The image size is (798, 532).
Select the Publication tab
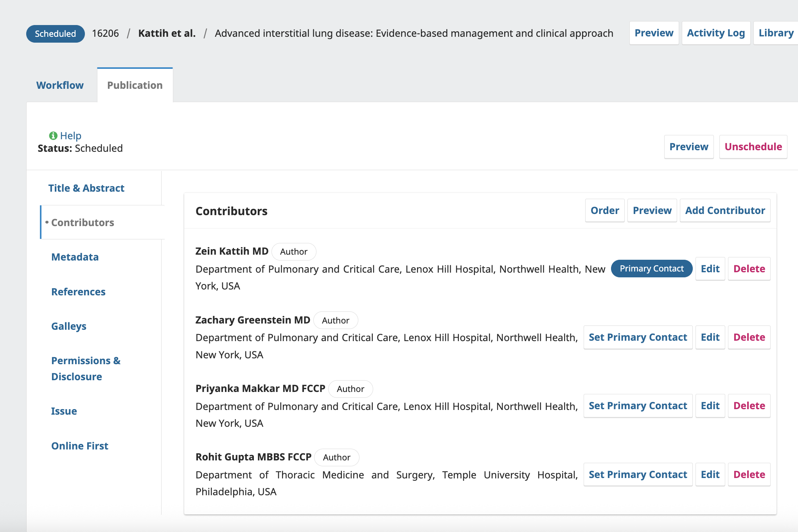135,85
